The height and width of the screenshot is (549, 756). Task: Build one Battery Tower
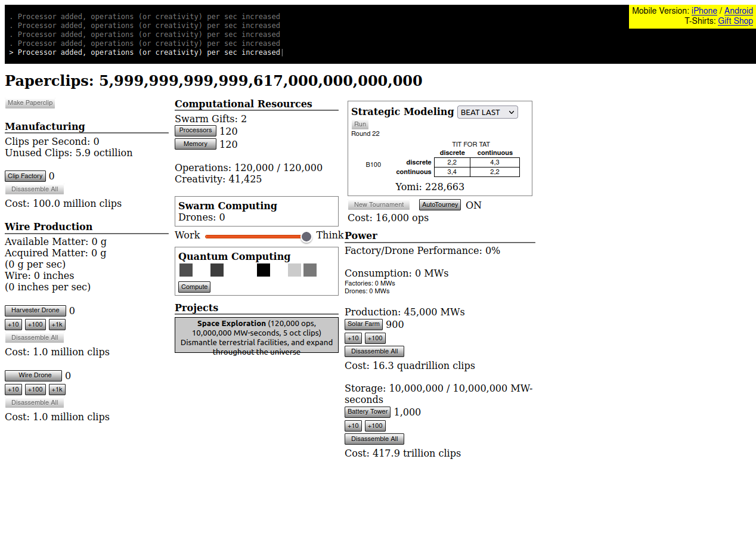pos(368,412)
